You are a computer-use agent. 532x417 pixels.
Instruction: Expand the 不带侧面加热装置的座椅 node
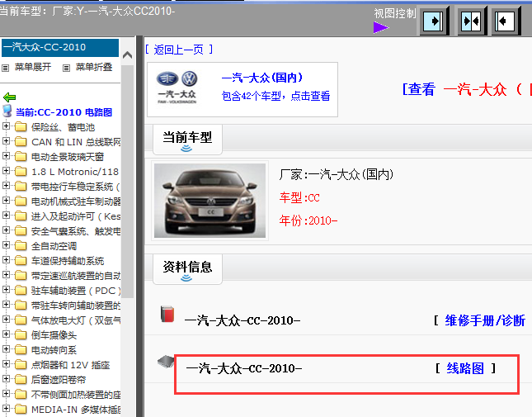click(x=6, y=394)
